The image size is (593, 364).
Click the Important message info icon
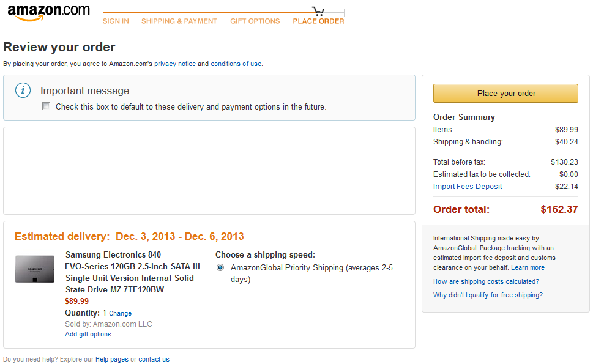coord(23,91)
